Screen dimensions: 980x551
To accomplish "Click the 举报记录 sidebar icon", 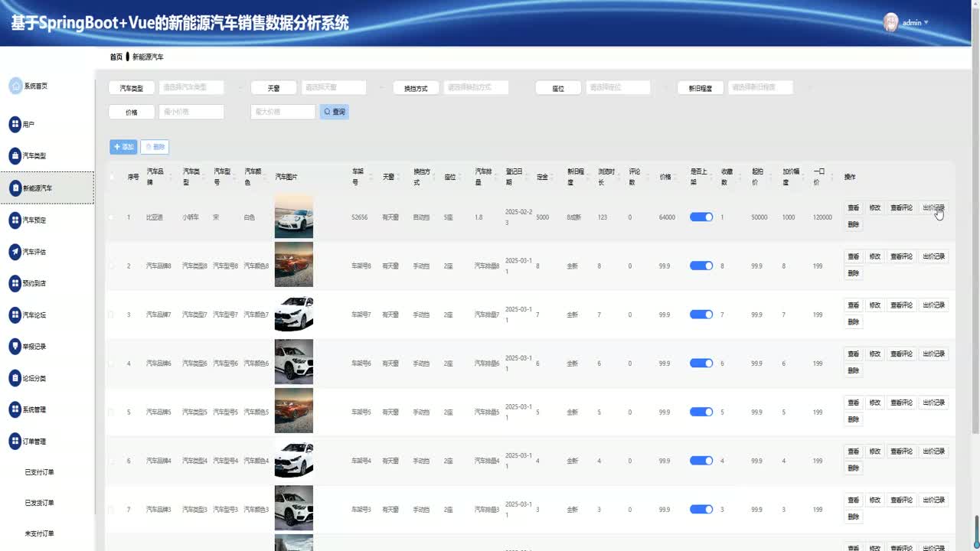I will coord(15,347).
